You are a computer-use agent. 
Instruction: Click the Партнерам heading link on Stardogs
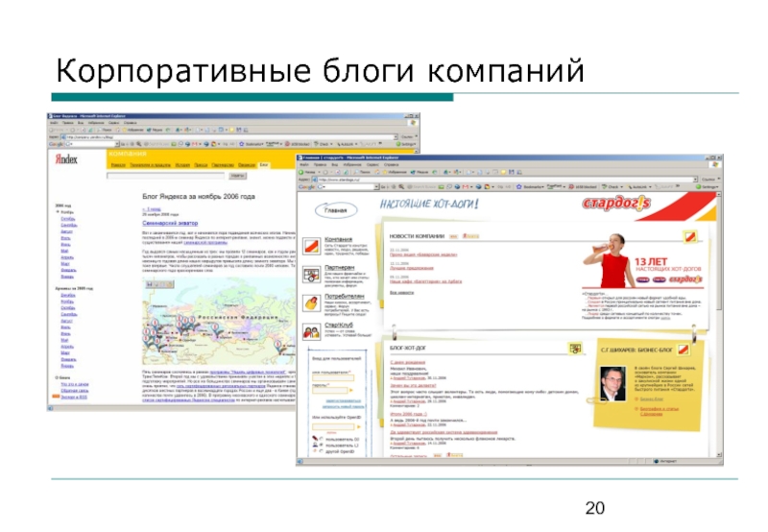coord(340,268)
